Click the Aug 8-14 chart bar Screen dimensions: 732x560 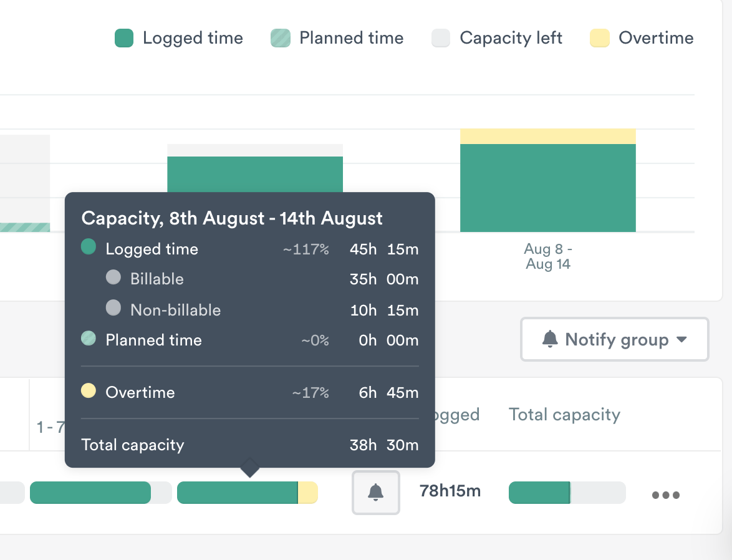click(x=547, y=187)
